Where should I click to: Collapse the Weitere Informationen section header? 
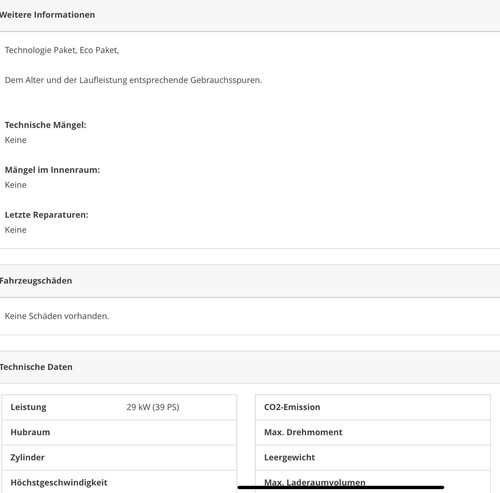point(250,15)
